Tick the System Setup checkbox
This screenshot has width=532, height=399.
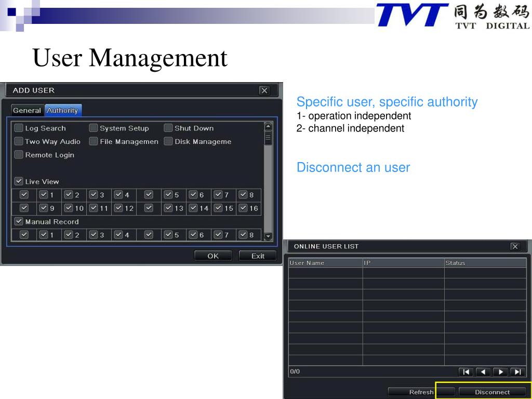94,128
